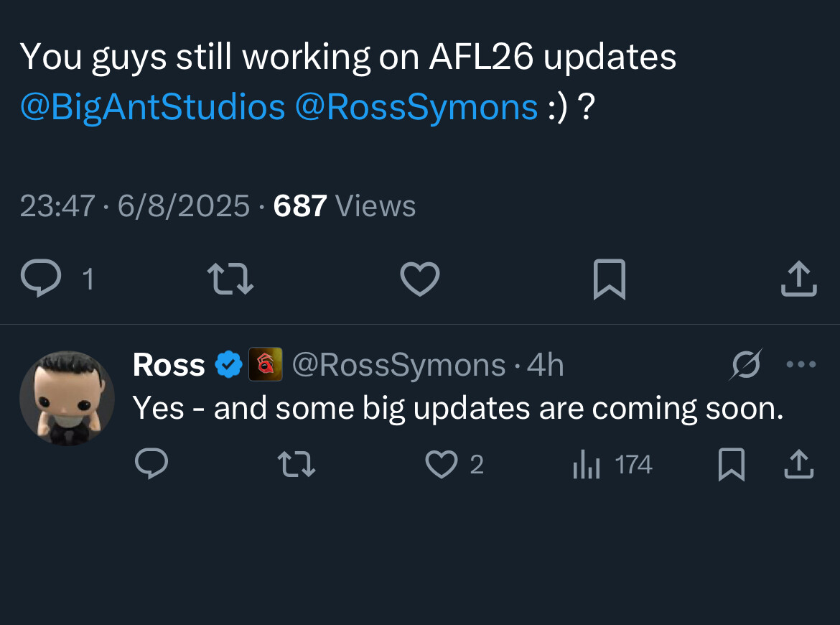Open the three-dot more menu on reply
The image size is (840, 625).
[x=801, y=364]
